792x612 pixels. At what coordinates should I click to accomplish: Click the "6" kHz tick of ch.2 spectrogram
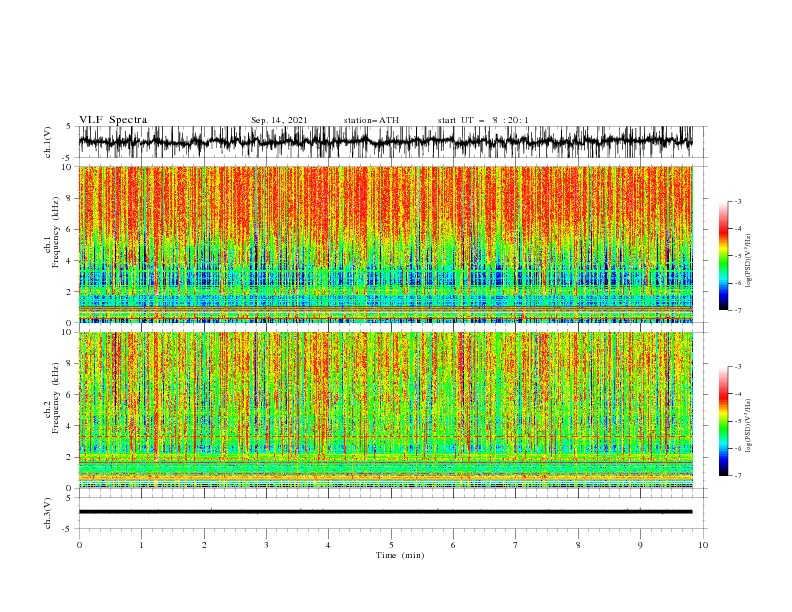(69, 395)
